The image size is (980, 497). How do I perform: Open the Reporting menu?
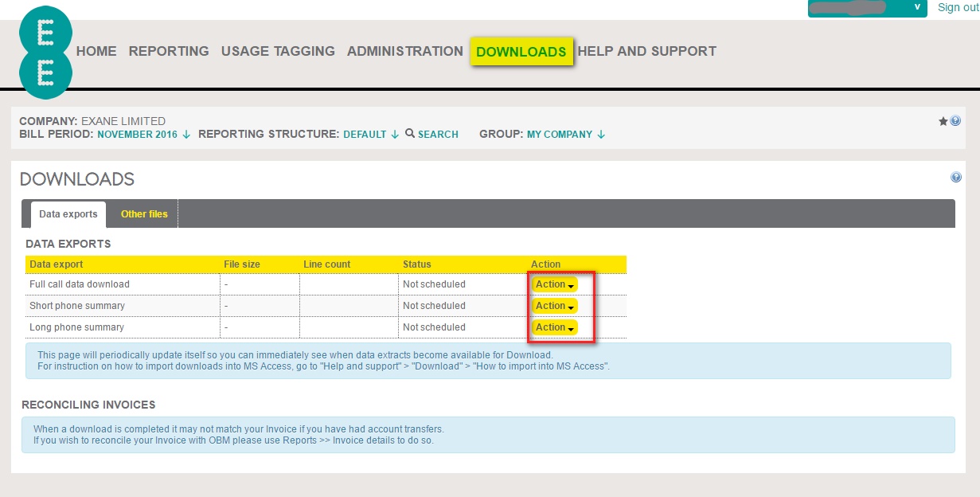(169, 51)
